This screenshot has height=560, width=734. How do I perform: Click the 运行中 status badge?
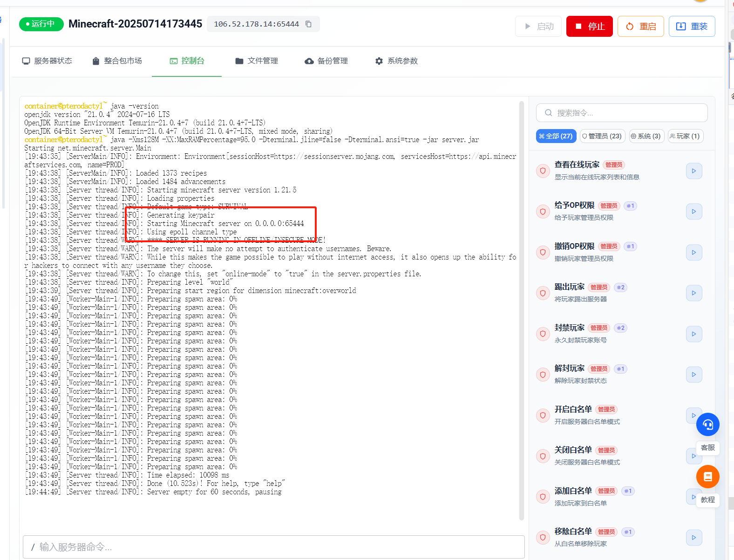click(41, 24)
